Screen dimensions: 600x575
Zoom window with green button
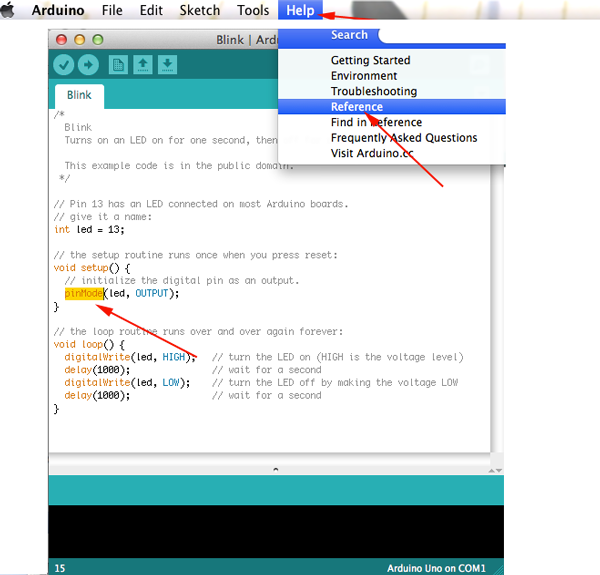tap(98, 39)
